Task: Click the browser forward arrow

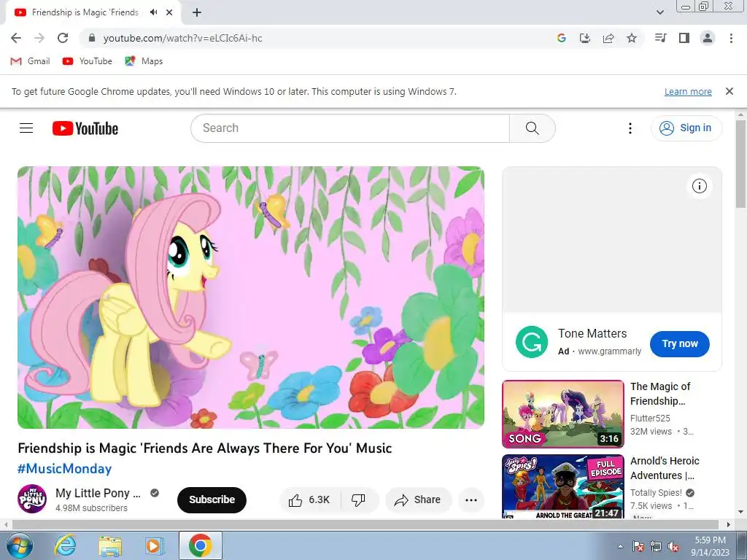Action: (x=39, y=38)
